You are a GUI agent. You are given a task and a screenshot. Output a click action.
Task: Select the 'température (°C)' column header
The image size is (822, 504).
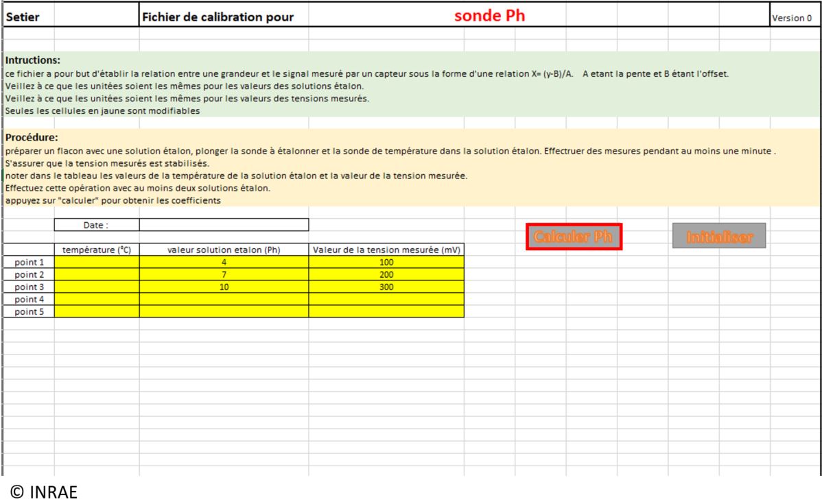coord(97,250)
